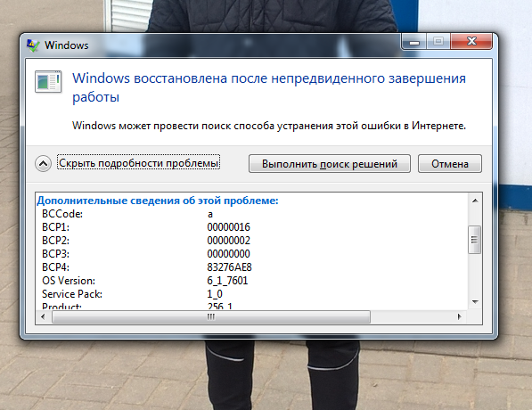
Task: Click the disabled maximize button
Action: [x=438, y=42]
